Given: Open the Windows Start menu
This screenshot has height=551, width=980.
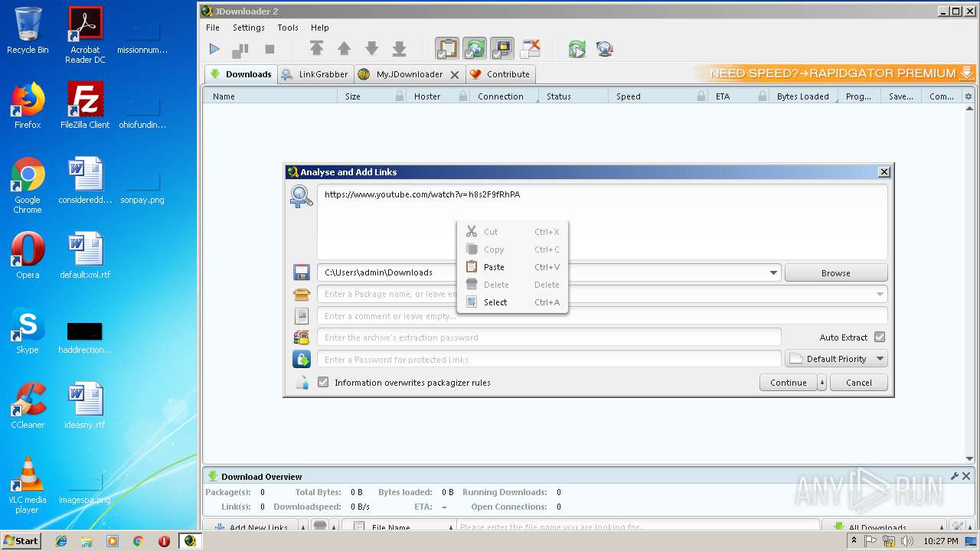Looking at the screenshot, I should point(21,541).
